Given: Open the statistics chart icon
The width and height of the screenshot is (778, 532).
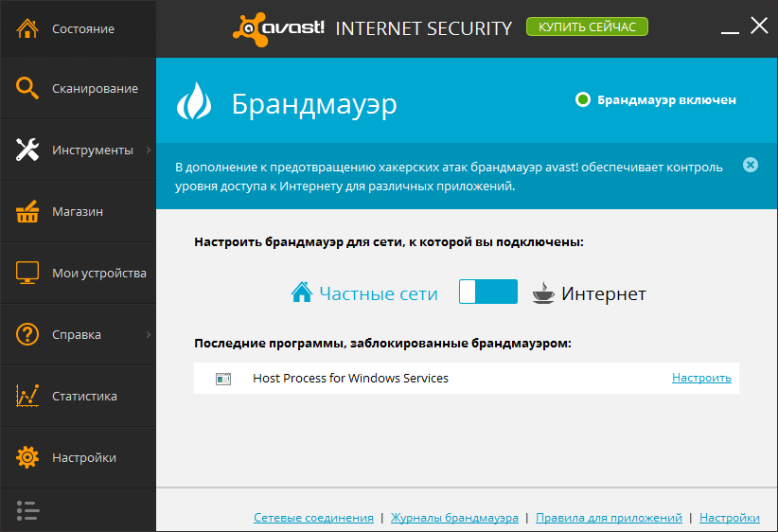Looking at the screenshot, I should coord(27,396).
